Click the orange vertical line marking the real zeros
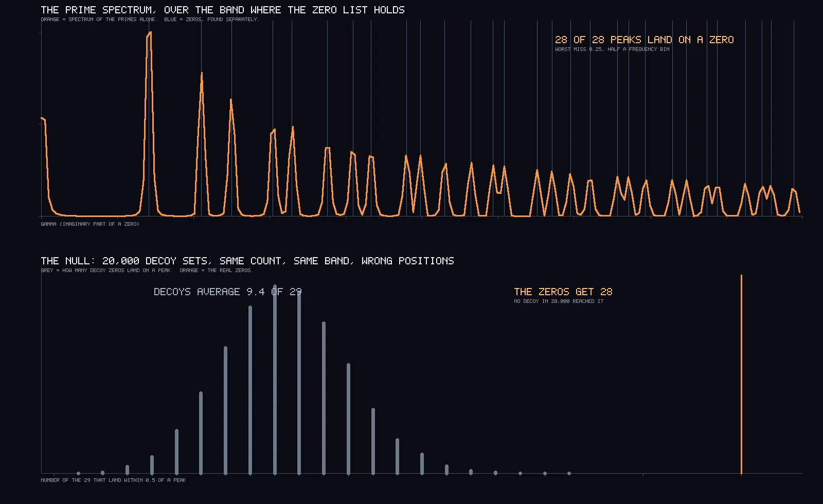823x504 pixels. point(741,374)
